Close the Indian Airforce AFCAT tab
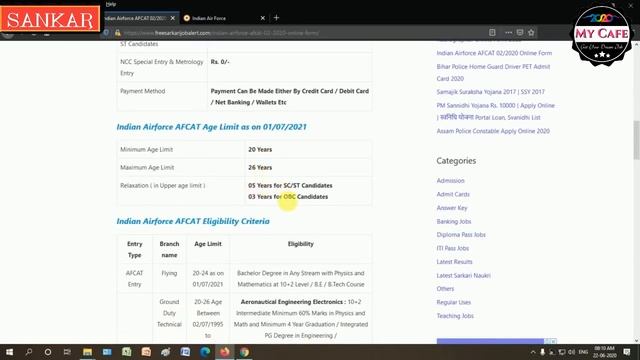This screenshot has height=360, width=640. 173,18
